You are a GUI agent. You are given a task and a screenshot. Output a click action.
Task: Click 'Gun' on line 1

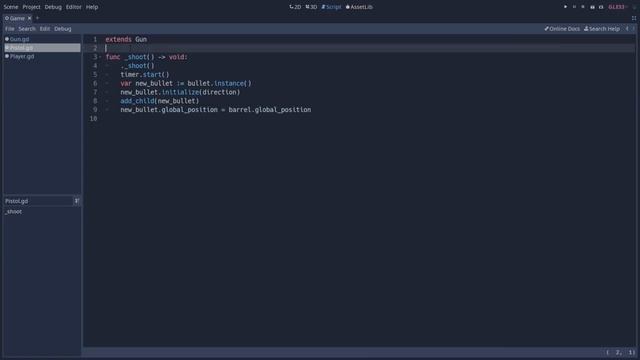(x=141, y=40)
